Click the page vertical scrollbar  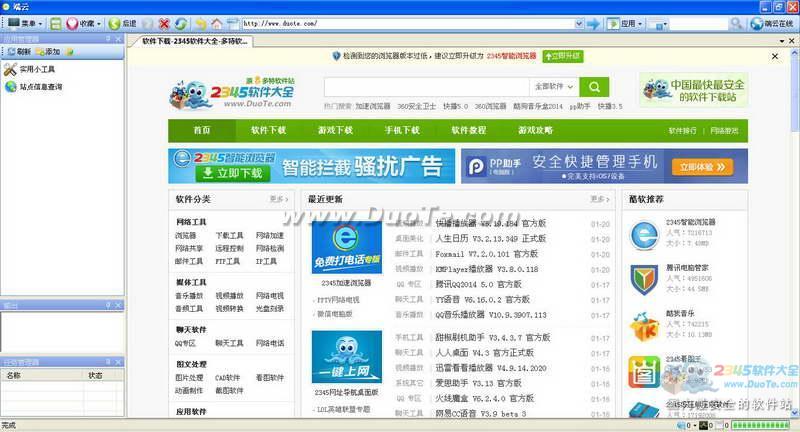[795, 235]
